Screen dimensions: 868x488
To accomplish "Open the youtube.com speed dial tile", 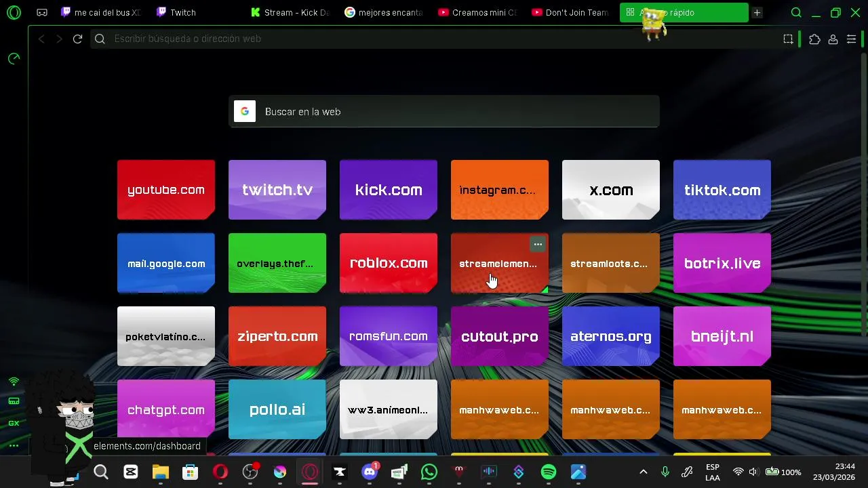I will (x=166, y=190).
